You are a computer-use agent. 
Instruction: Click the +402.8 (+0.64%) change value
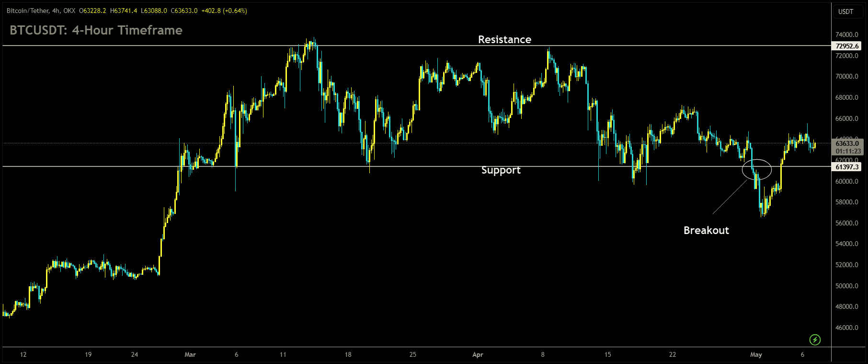tap(224, 11)
